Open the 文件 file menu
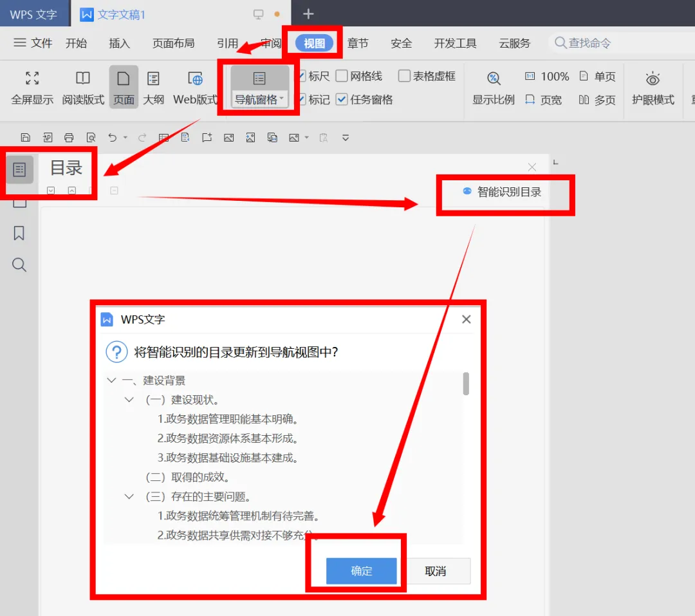 [33, 43]
